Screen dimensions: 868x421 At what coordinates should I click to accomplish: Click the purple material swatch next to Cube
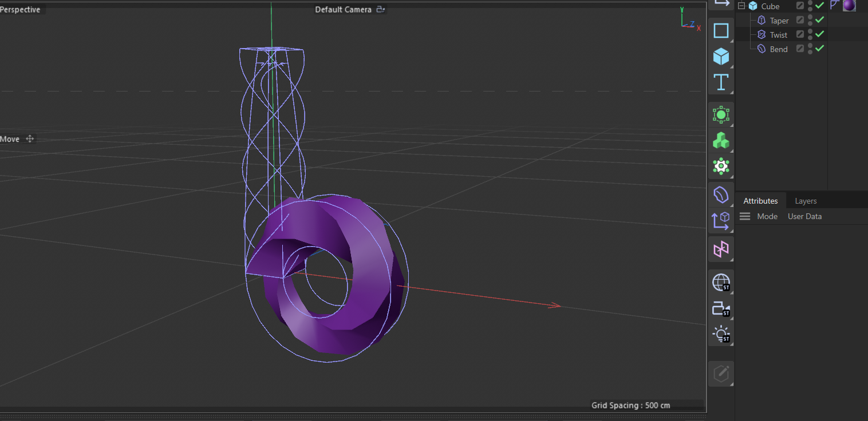(x=849, y=6)
